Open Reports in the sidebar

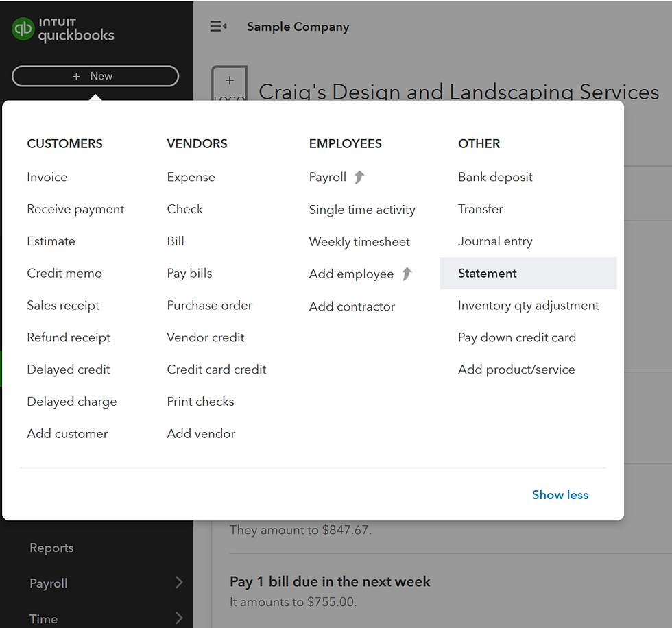(x=51, y=548)
